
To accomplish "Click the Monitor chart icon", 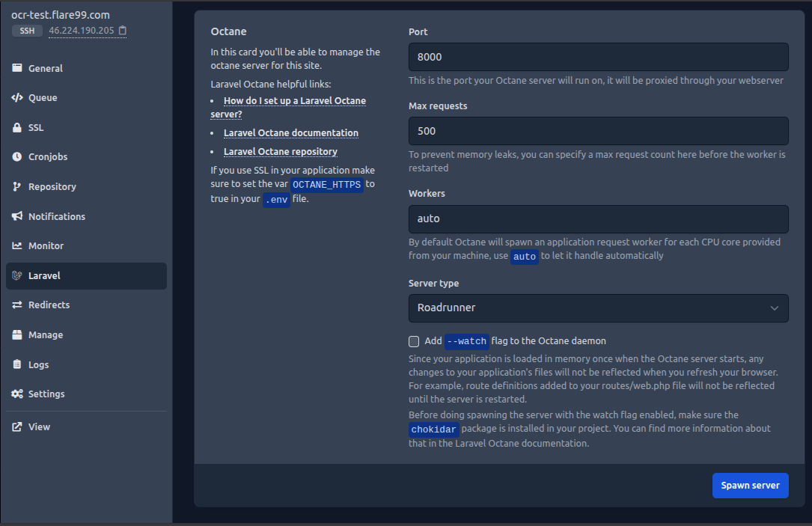I will (17, 246).
